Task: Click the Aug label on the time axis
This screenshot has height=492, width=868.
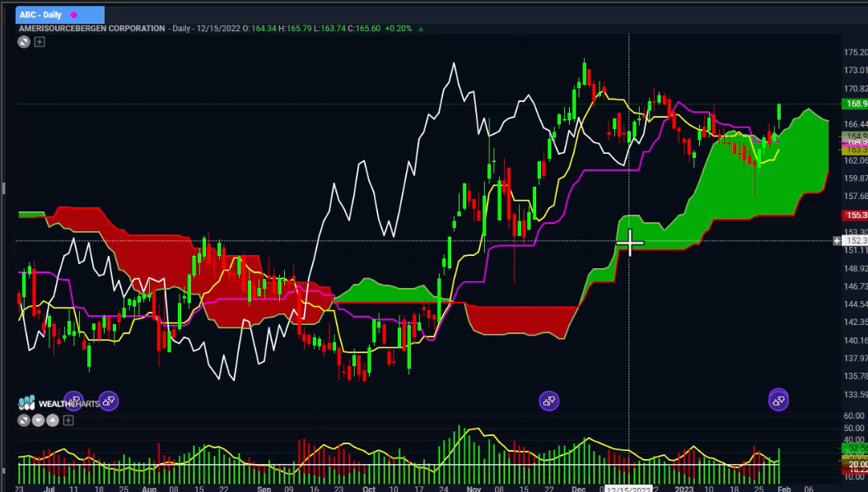Action: coord(149,489)
